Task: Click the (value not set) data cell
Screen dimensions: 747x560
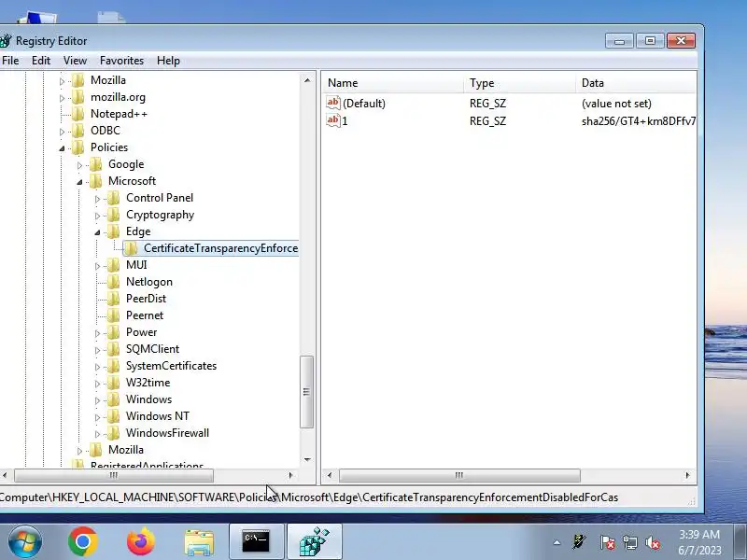Action: (616, 104)
